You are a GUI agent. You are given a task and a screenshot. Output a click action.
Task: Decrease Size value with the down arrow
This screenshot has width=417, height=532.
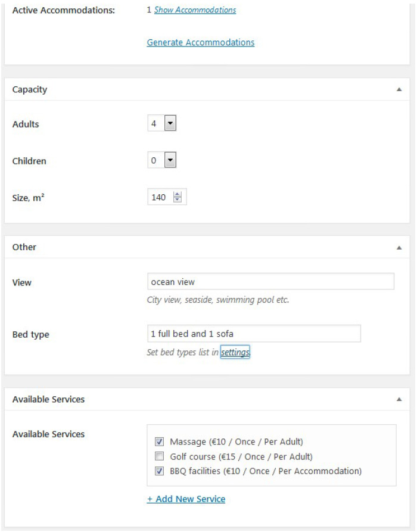pyautogui.click(x=177, y=200)
